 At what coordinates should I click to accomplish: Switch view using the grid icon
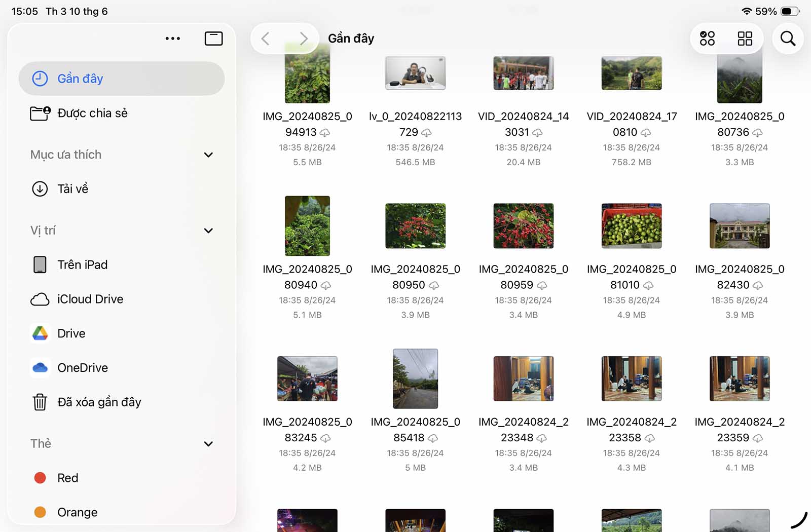point(745,39)
